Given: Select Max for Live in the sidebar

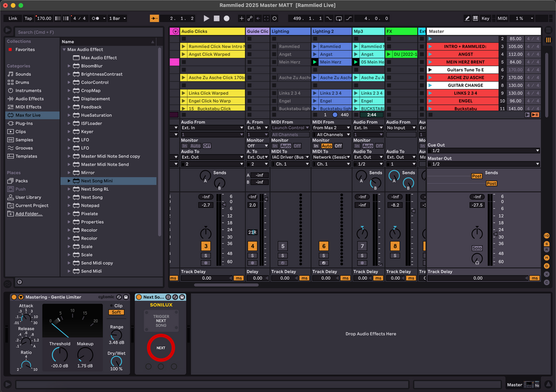Looking at the screenshot, I should click(x=26, y=115).
